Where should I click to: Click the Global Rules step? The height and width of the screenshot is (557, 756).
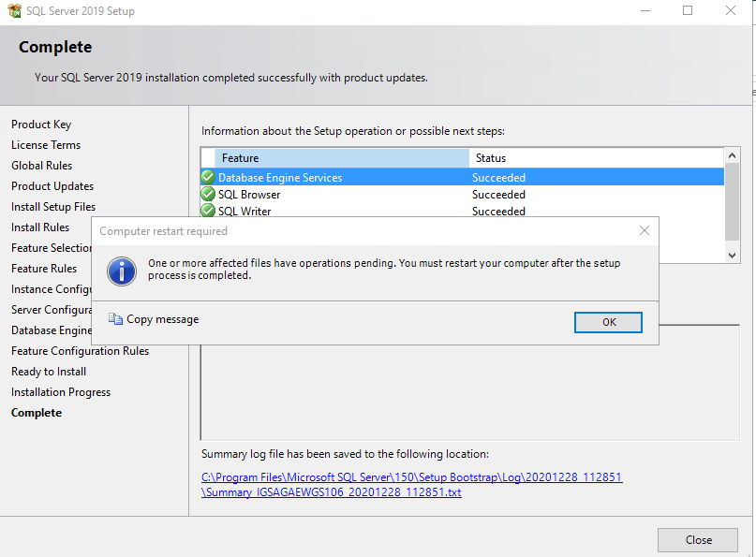(x=41, y=166)
